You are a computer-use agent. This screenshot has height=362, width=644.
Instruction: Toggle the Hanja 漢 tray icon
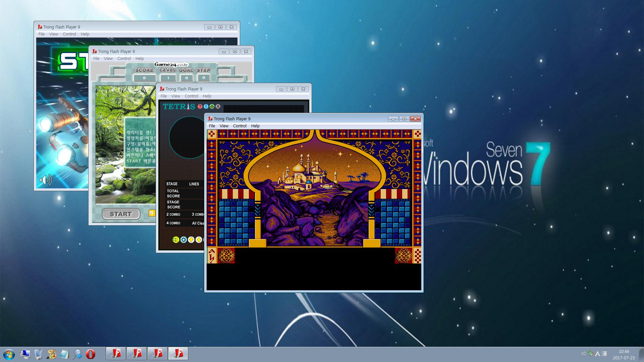604,354
